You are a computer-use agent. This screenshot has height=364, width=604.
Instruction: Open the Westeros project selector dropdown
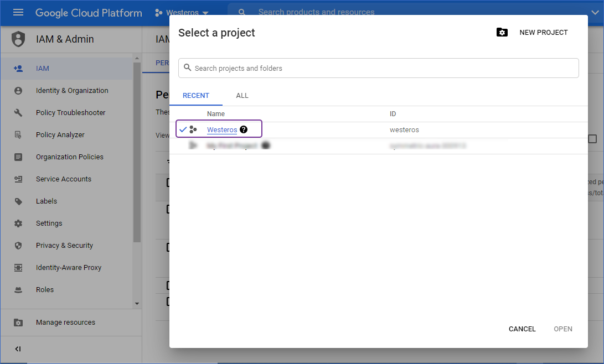182,13
